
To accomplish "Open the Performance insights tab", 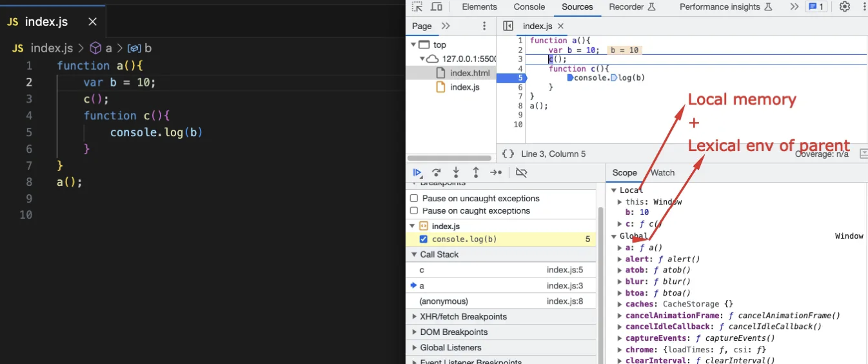I will (x=725, y=7).
